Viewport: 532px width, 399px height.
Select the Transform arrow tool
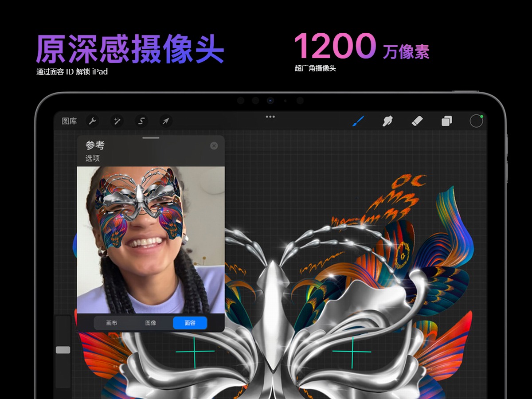pyautogui.click(x=166, y=121)
